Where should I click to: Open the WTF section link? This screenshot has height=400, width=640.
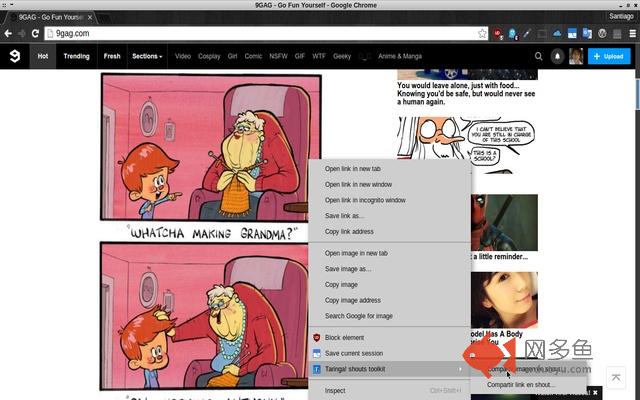pos(319,56)
